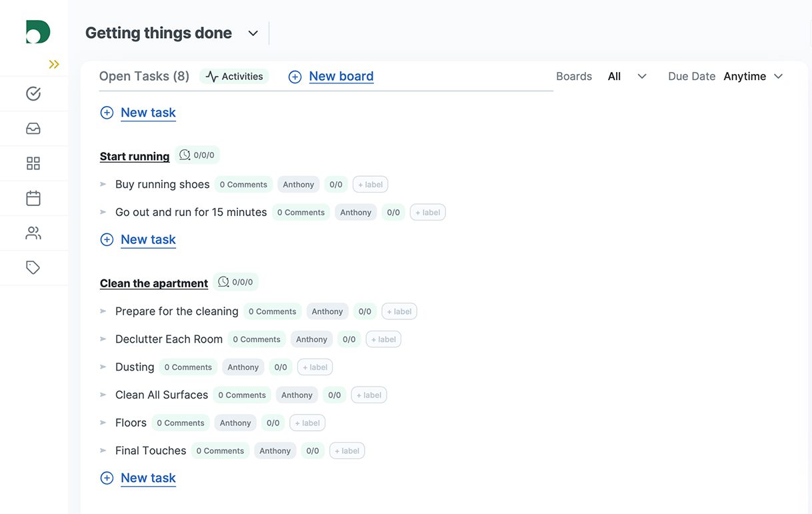The image size is (812, 514).
Task: Click the New board link
Action: point(341,76)
